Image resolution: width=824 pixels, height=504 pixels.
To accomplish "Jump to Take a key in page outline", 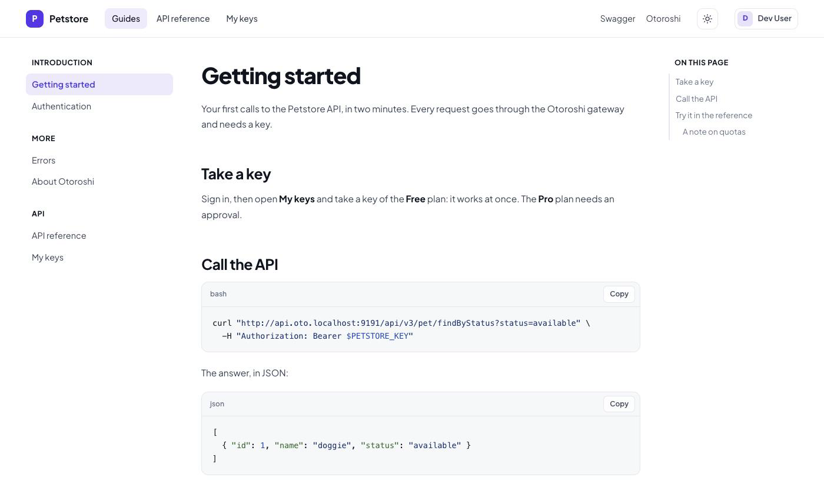I will [x=695, y=82].
